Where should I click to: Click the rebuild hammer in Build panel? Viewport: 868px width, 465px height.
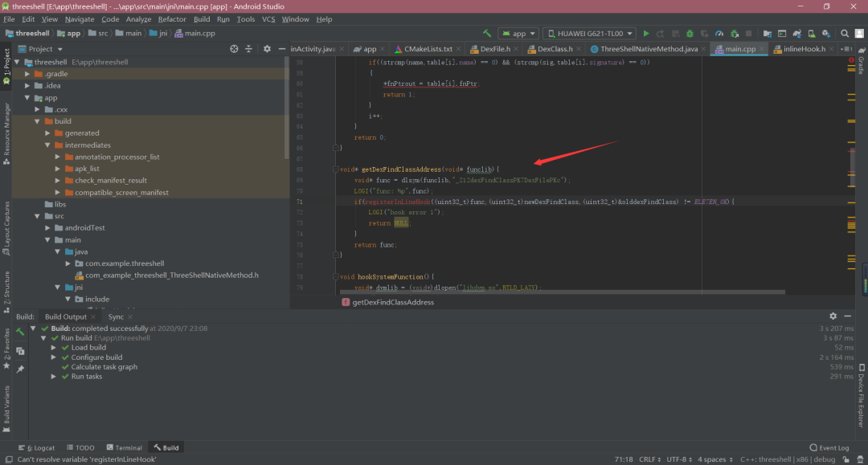click(x=20, y=332)
